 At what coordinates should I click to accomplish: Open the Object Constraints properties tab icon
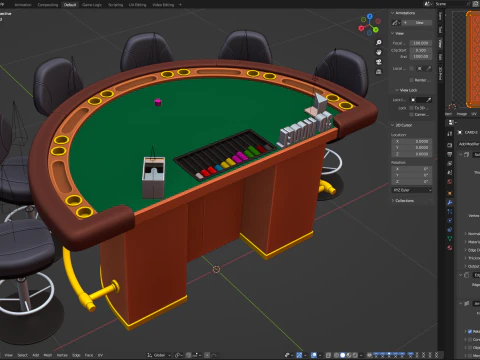click(x=450, y=229)
